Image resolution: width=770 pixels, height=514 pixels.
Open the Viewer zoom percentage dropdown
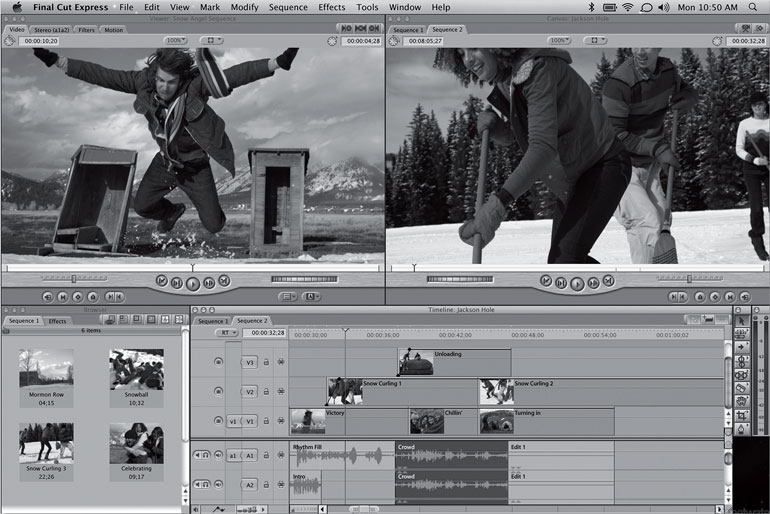[x=175, y=40]
